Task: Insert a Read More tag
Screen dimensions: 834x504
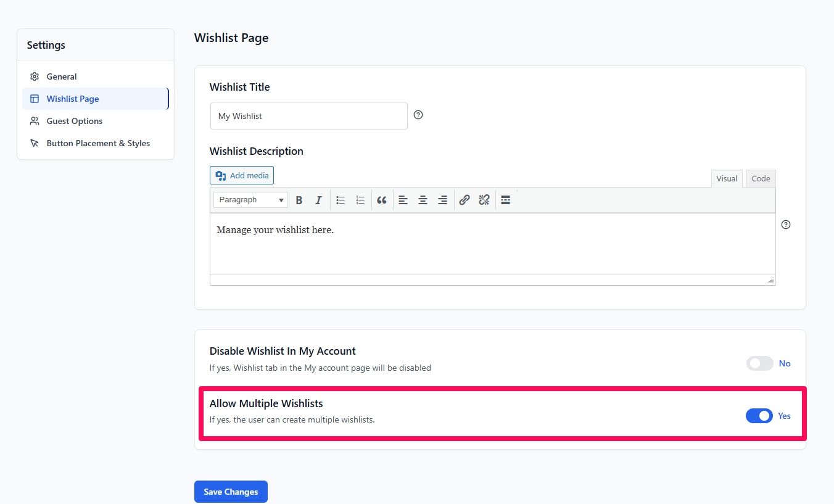Action: click(x=505, y=200)
